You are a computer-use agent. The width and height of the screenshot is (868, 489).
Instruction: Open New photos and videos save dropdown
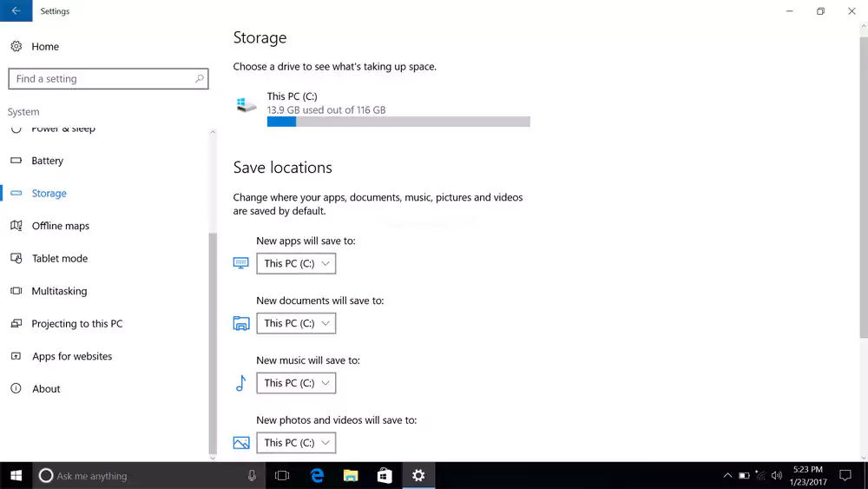click(x=296, y=443)
